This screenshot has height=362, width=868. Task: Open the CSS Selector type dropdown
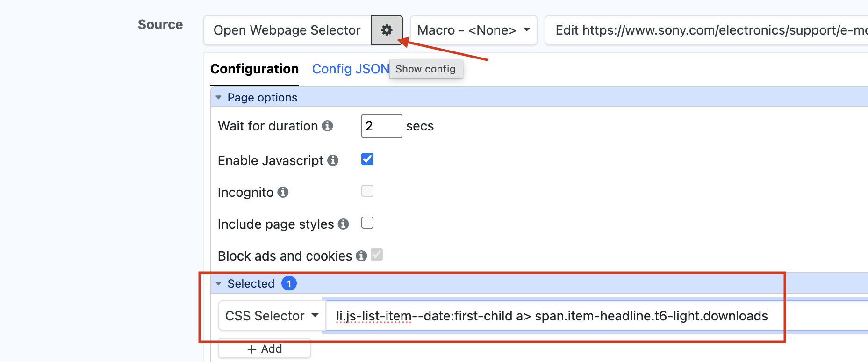click(x=271, y=316)
